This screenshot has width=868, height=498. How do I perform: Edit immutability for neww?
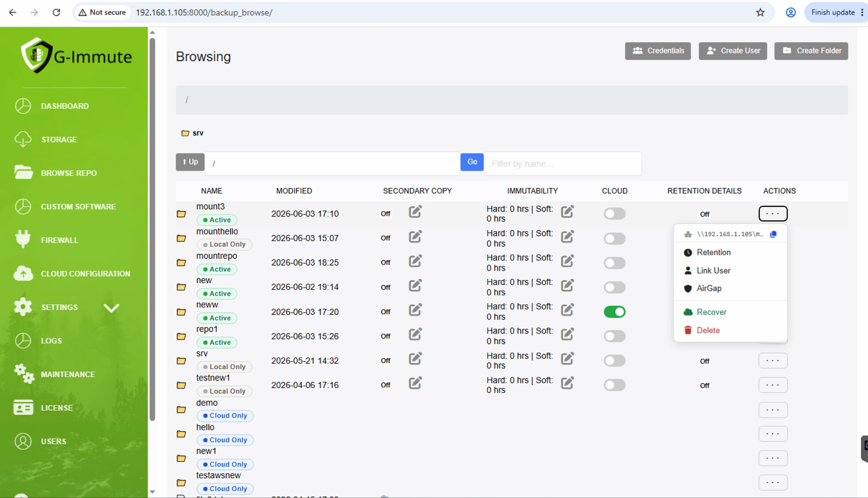567,310
